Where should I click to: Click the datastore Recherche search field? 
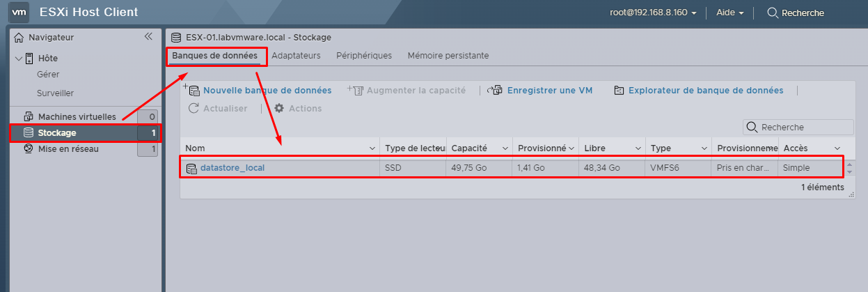pos(798,127)
